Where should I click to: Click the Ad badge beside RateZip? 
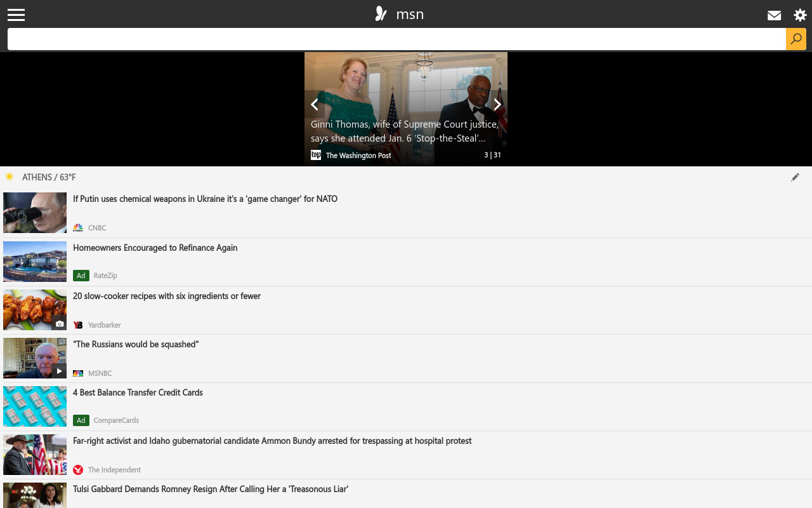click(x=81, y=276)
